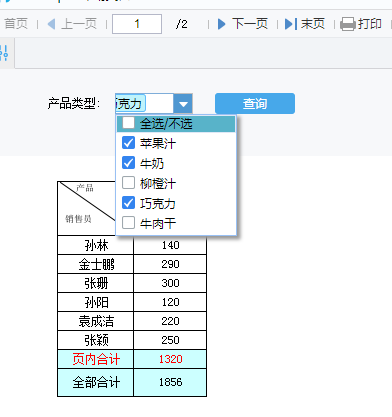Click the value 290 cell
Viewport: 392px width, 417px height.
click(x=170, y=264)
